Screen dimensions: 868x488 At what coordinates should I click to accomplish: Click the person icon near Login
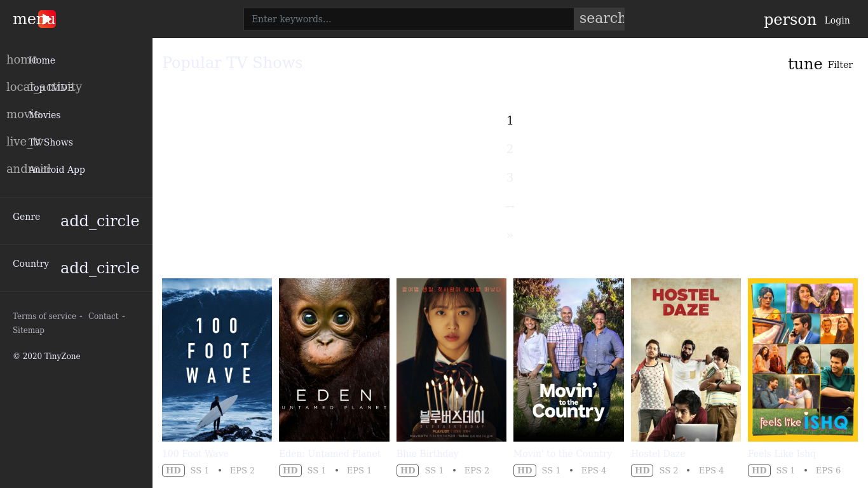789,20
